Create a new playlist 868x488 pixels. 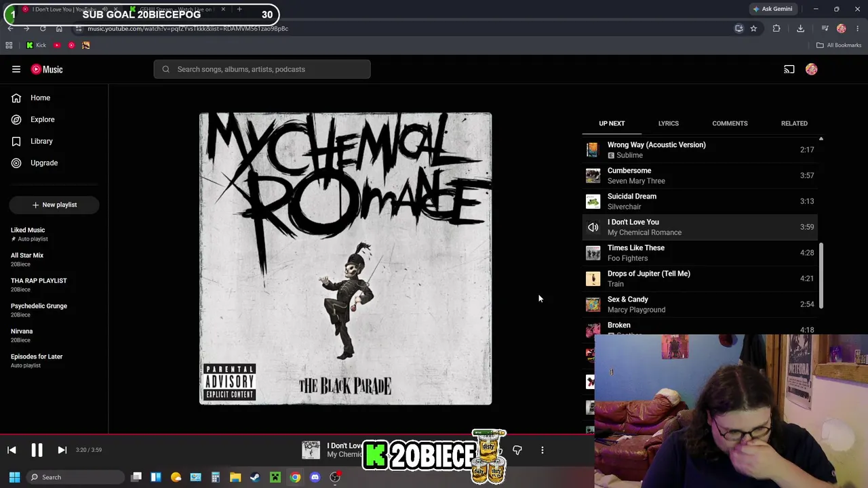54,205
